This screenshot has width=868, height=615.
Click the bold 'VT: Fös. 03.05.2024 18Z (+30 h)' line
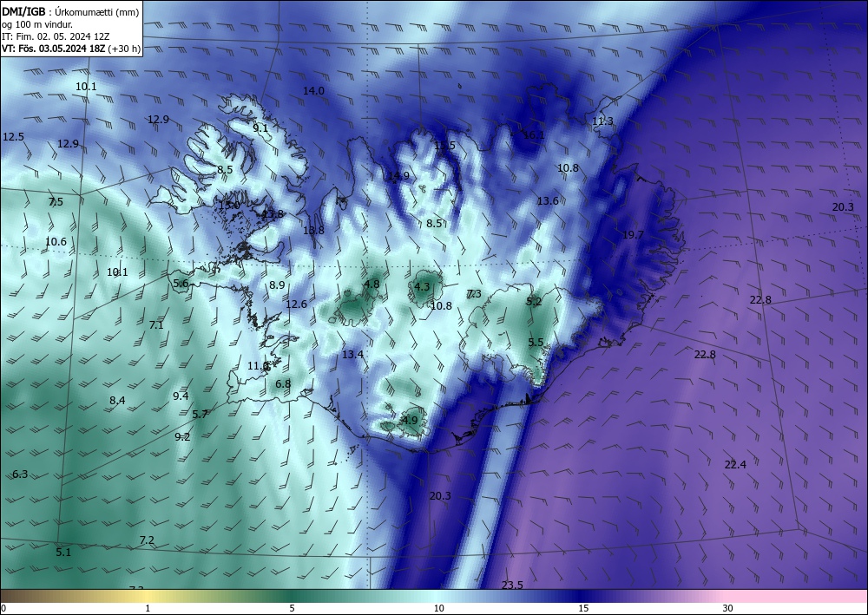(71, 49)
